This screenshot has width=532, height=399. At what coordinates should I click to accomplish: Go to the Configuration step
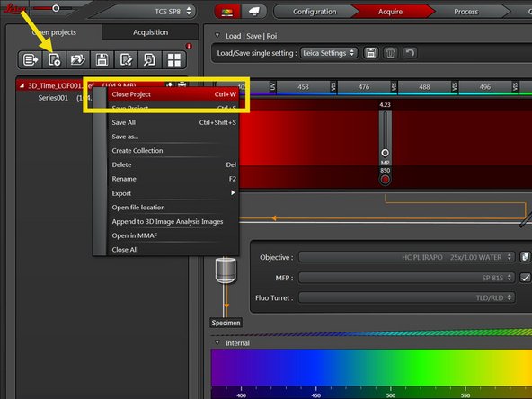315,12
